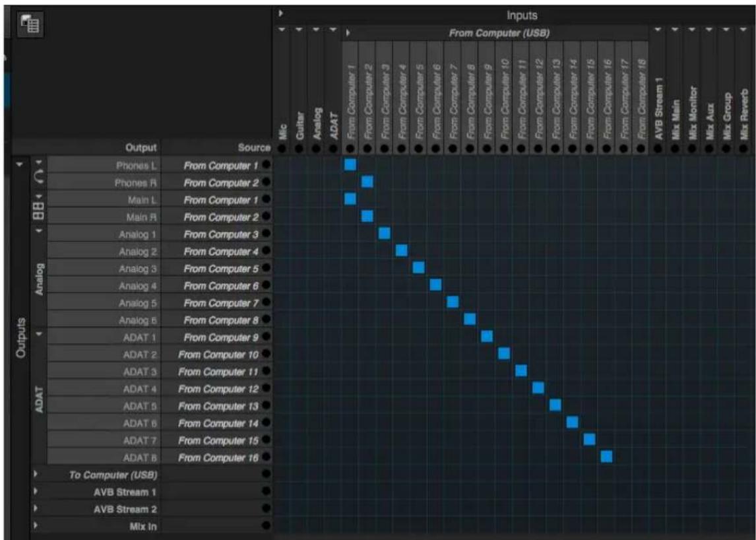Screen dimensions: 756x540
Task: Toggle Analog 2 routing from Computer 4
Action: 401,250
